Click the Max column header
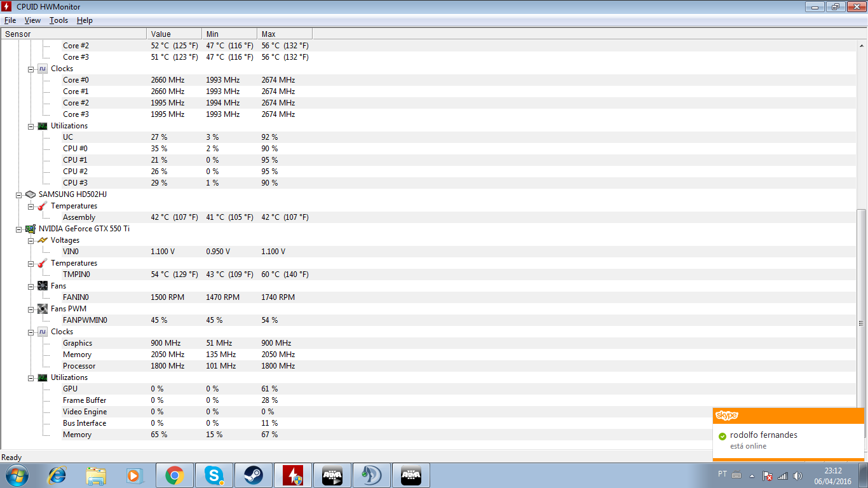The image size is (868, 488). coord(285,34)
